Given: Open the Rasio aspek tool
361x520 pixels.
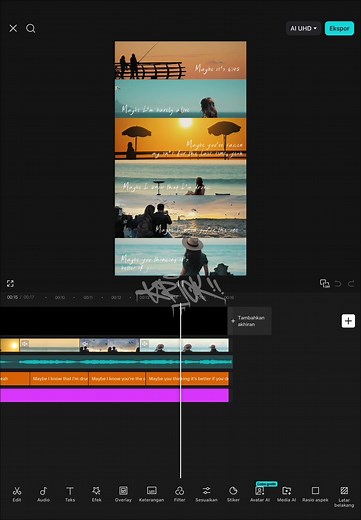Looking at the screenshot, I should (x=315, y=494).
